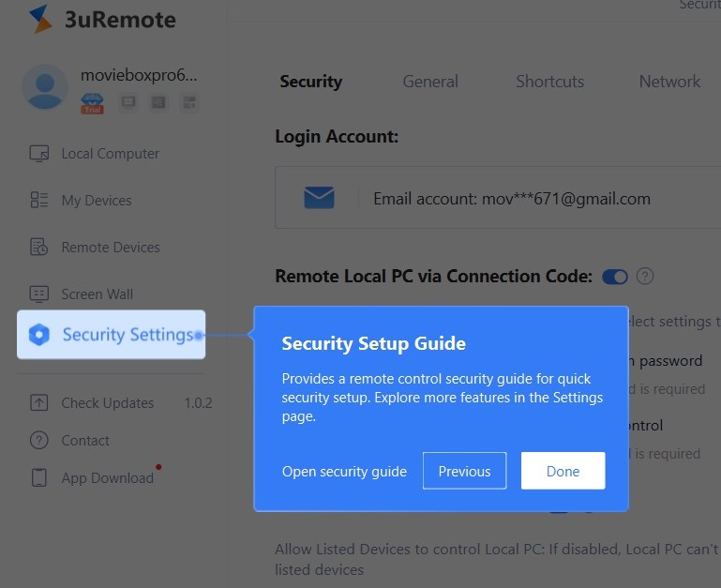Open the App Download item

[x=92, y=478]
